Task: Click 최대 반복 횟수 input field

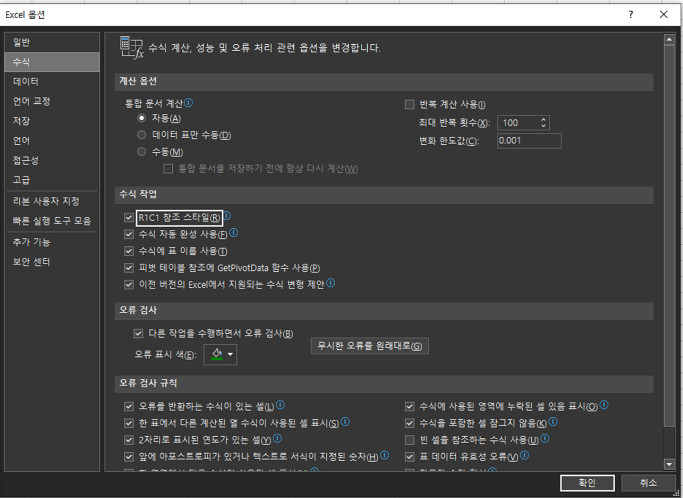Action: pos(518,123)
